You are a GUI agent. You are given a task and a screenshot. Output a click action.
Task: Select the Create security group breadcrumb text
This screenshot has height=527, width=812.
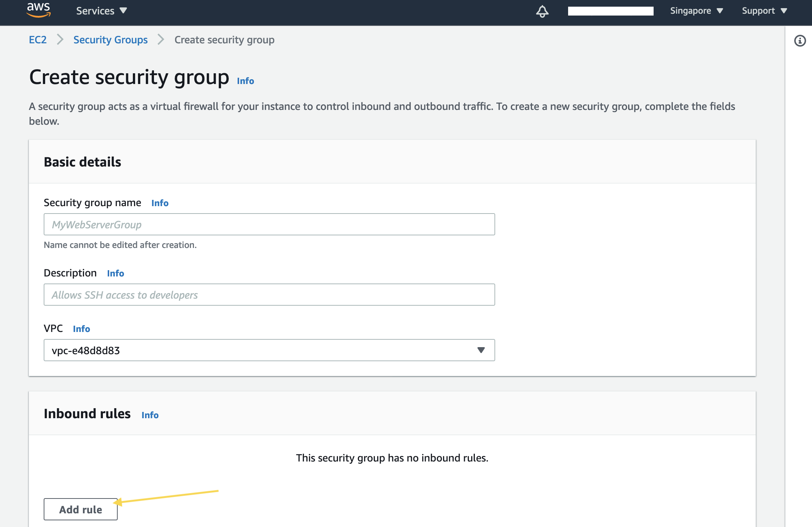224,40
